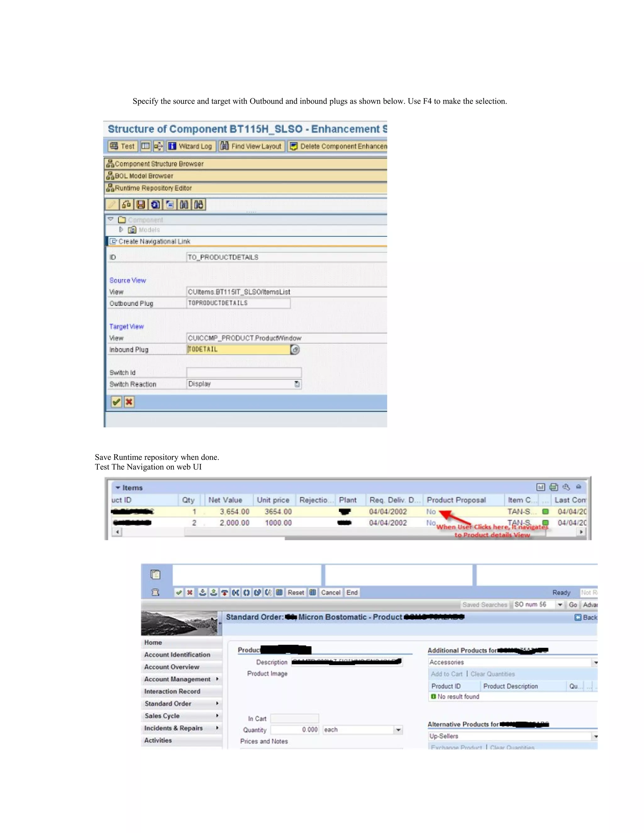
Task: Open F4 help button next to Inbound Plug
Action: click(x=295, y=349)
